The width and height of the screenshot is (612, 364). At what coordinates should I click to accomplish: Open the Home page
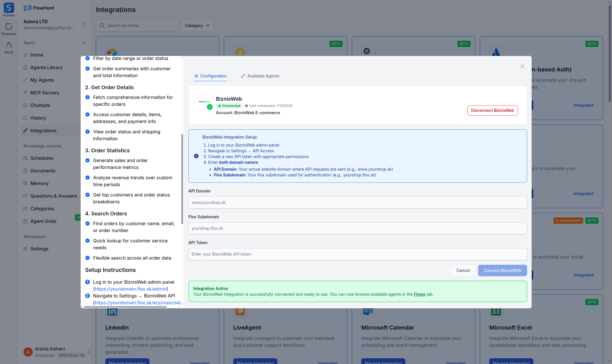pos(36,55)
